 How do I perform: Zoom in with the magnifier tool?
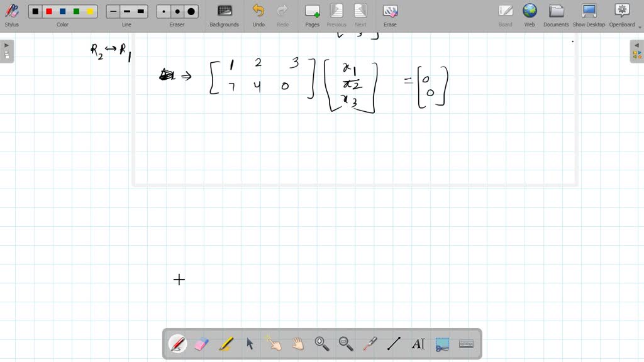[x=321, y=343]
